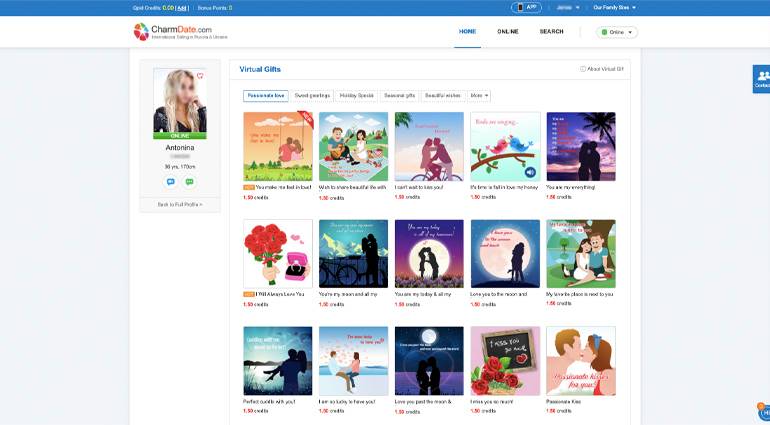Click the Back to Full Profile link
770x425 pixels.
coord(180,204)
